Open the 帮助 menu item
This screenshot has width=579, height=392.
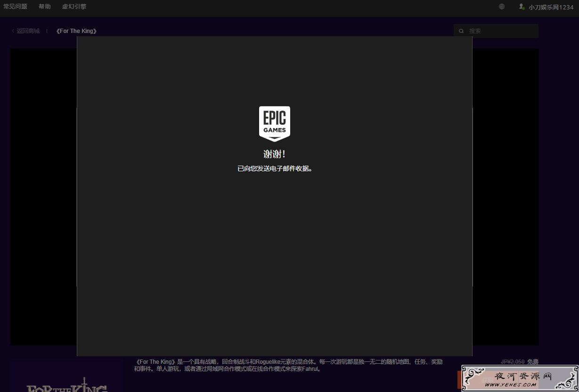tap(45, 7)
